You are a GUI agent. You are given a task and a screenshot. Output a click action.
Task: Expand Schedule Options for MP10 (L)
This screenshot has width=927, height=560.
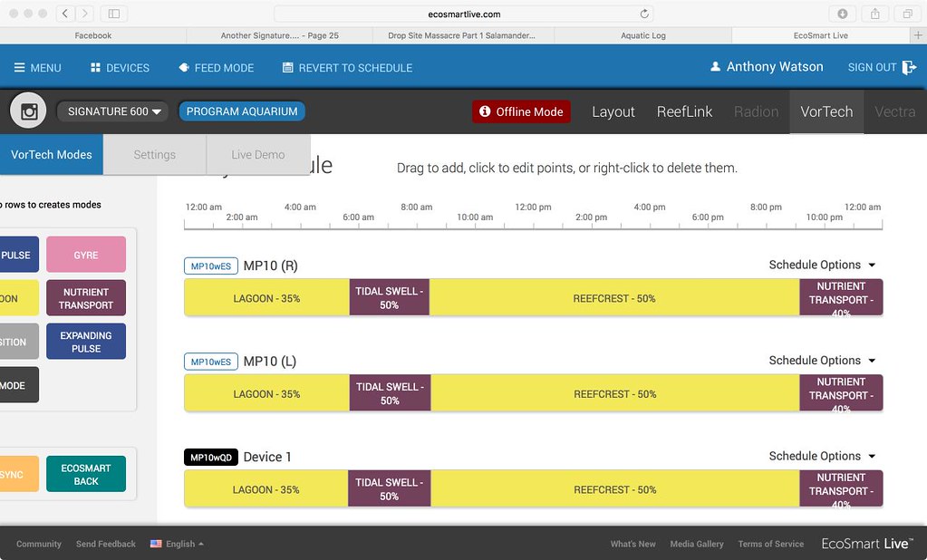822,361
